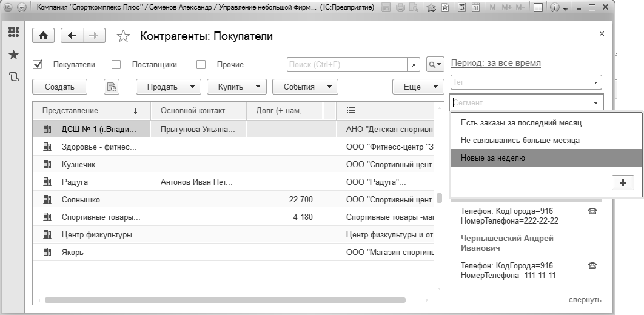The height and width of the screenshot is (315, 644).
Task: Sort by Представление column header
Action: 92,111
